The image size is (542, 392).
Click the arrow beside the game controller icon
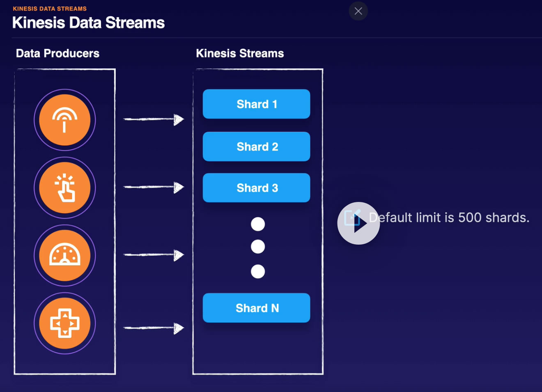click(x=154, y=328)
